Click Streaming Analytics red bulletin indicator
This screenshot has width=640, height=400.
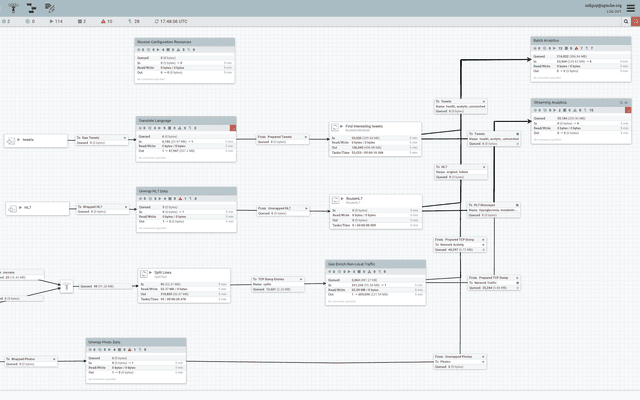pos(628,110)
